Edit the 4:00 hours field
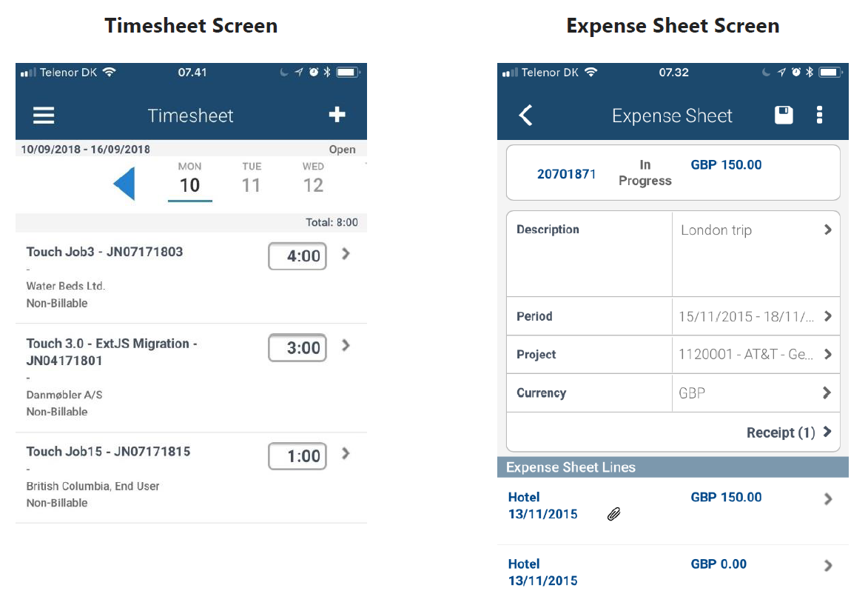Viewport: 868px width, 608px height. point(297,256)
